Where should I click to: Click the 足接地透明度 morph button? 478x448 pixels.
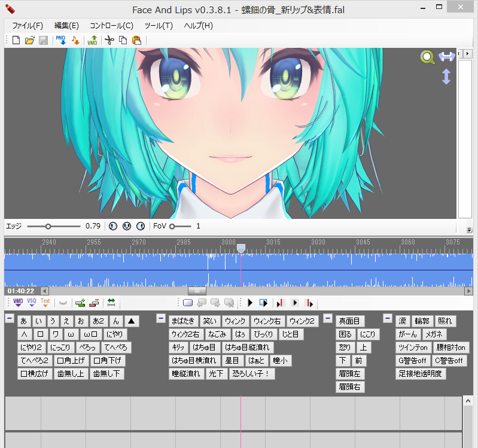click(x=421, y=374)
